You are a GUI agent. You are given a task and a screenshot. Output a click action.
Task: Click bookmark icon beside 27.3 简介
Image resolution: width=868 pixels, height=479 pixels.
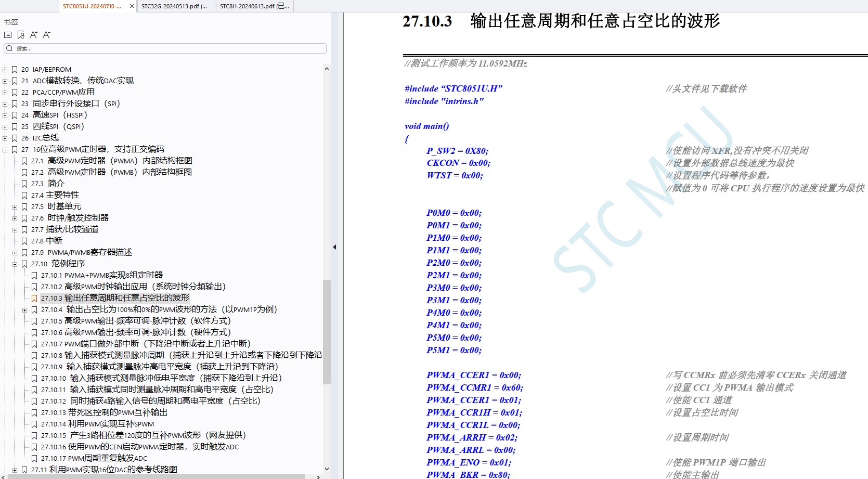pos(24,184)
